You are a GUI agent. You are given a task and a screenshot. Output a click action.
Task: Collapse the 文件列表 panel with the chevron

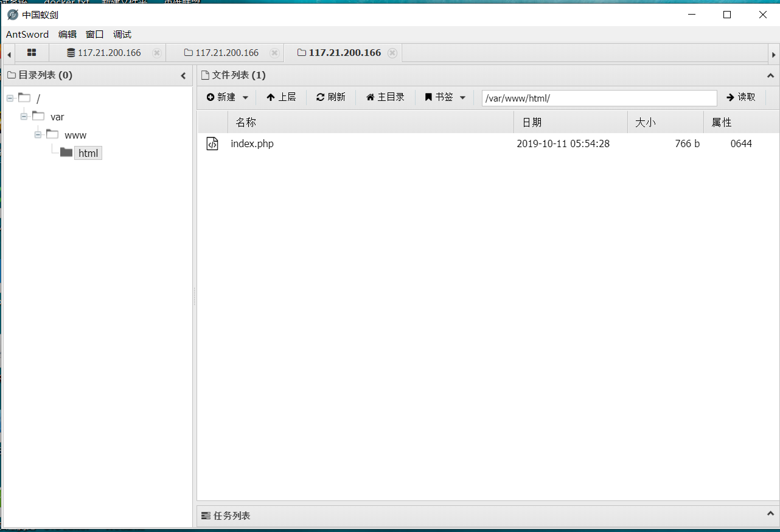coord(770,75)
